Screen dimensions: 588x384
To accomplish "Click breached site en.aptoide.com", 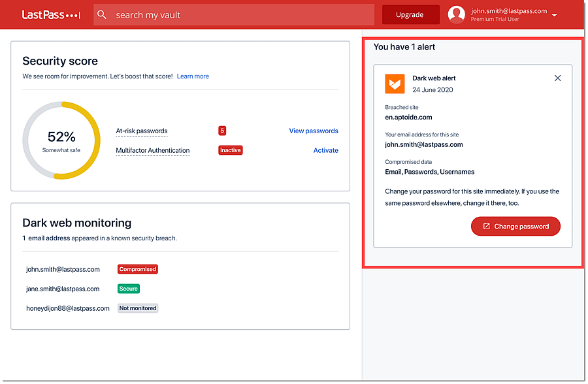I will pos(408,117).
